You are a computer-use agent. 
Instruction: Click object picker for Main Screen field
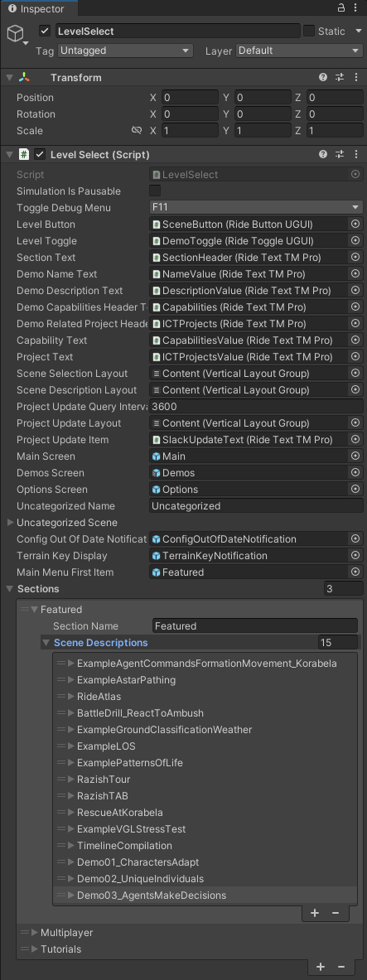pyautogui.click(x=355, y=456)
